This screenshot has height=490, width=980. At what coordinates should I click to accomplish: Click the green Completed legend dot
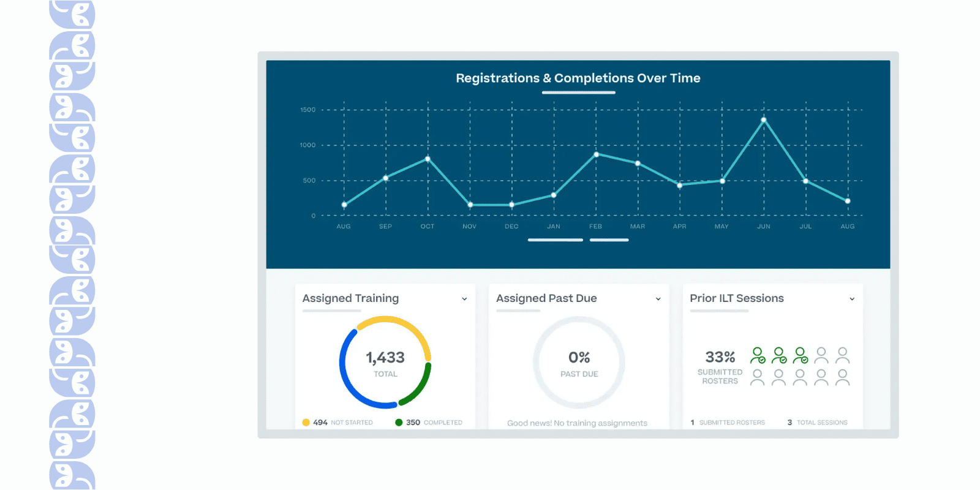point(399,423)
